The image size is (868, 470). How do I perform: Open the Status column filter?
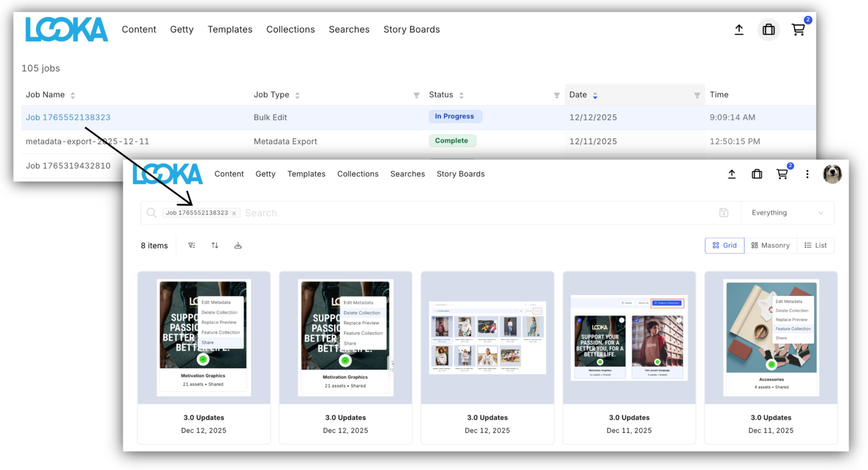tap(556, 95)
